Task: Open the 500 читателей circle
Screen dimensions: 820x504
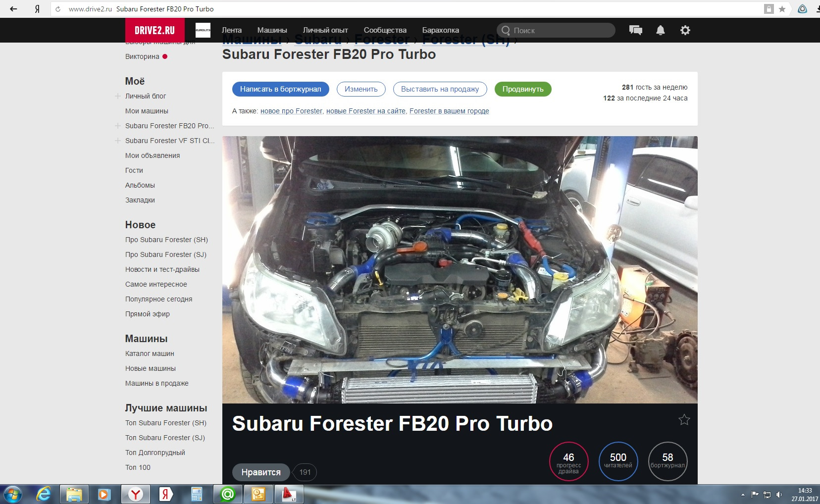Action: 618,461
